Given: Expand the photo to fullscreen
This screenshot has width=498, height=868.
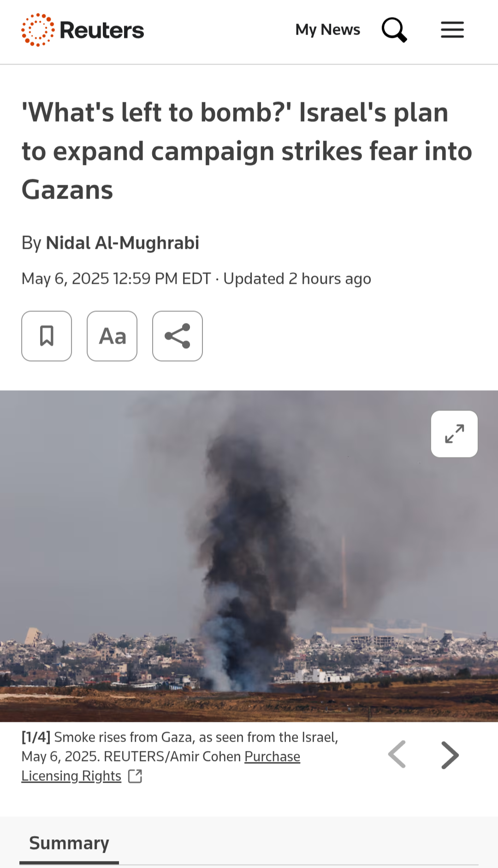Looking at the screenshot, I should (454, 434).
